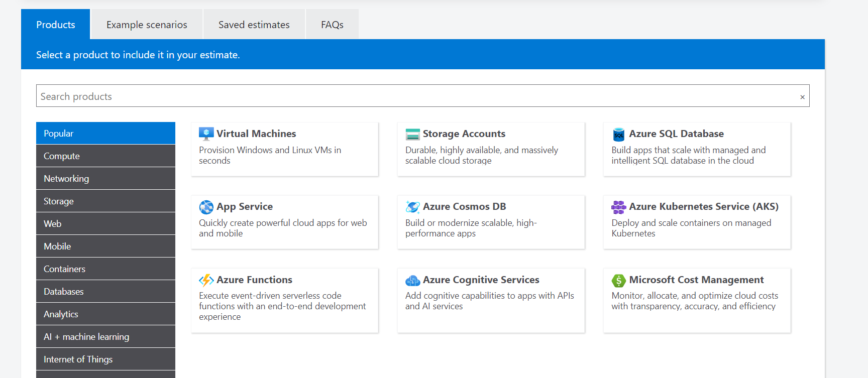Click 'Monitor, allocate, and optimize cloud costs' text
The width and height of the screenshot is (868, 378).
[x=695, y=301]
